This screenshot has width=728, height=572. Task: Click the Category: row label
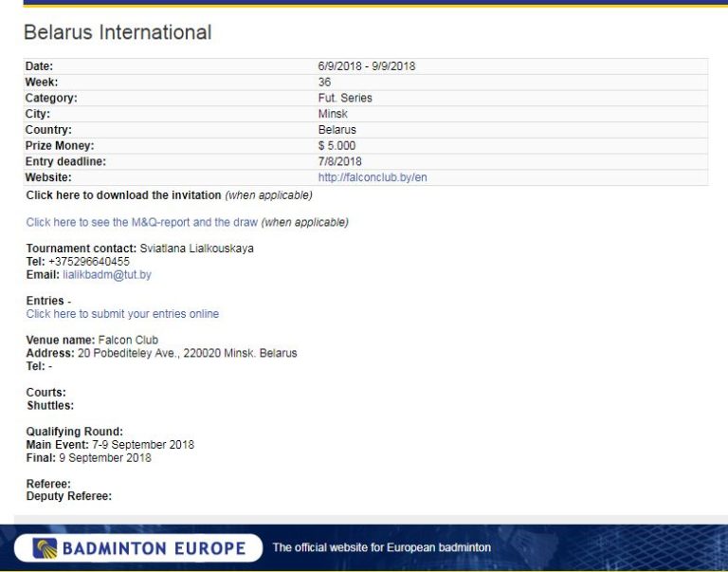pos(51,98)
